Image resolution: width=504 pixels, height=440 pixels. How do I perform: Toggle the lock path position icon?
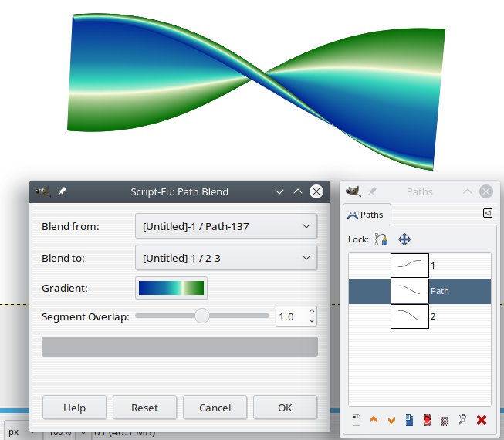[x=404, y=239]
